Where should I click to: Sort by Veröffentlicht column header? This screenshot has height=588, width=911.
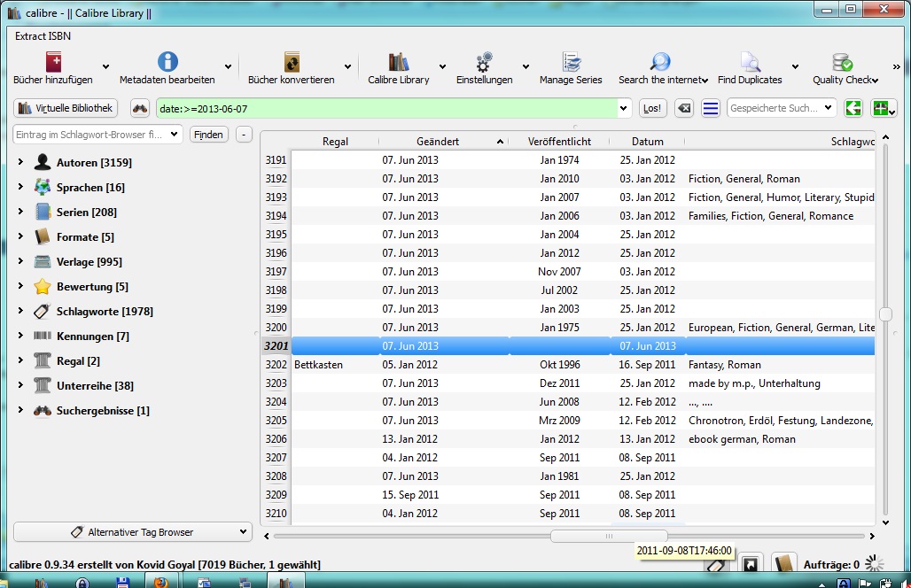[559, 141]
